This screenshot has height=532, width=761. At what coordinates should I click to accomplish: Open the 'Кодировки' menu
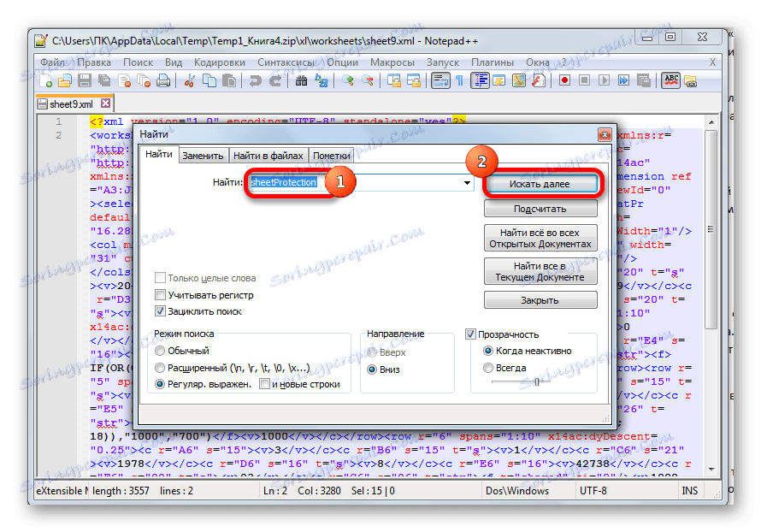(x=220, y=62)
